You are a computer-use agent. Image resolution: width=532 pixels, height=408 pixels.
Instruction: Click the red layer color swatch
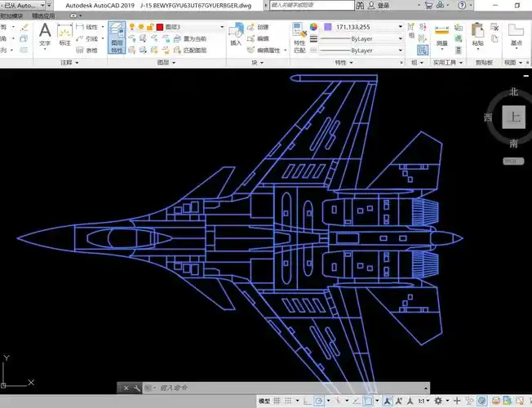pos(160,27)
